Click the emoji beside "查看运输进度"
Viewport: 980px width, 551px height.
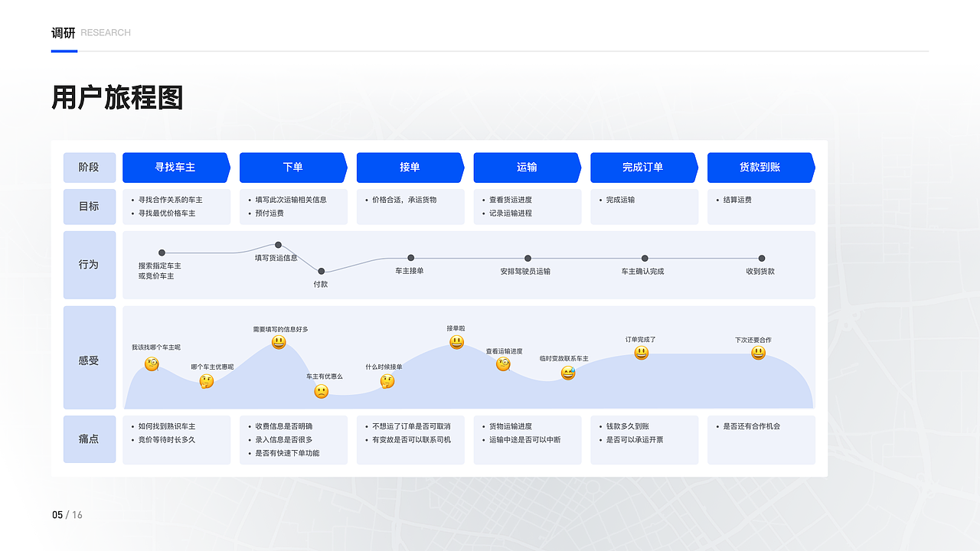pos(503,365)
